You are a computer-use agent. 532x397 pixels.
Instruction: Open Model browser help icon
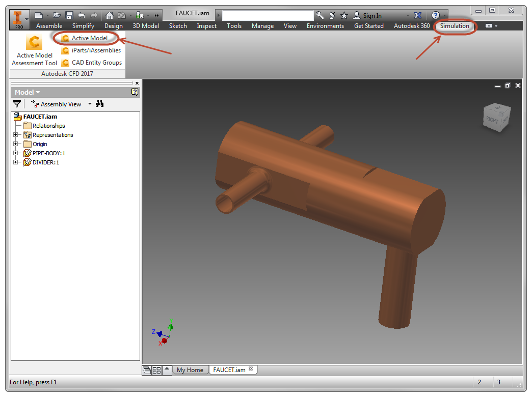pyautogui.click(x=135, y=92)
